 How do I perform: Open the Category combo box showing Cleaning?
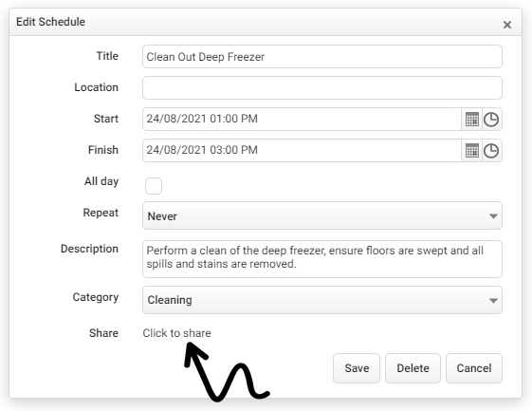[x=322, y=300]
